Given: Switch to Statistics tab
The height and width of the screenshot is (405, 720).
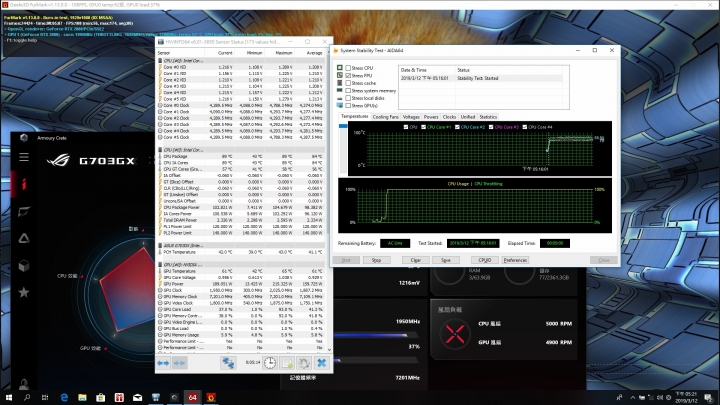Looking at the screenshot, I should pyautogui.click(x=488, y=117).
